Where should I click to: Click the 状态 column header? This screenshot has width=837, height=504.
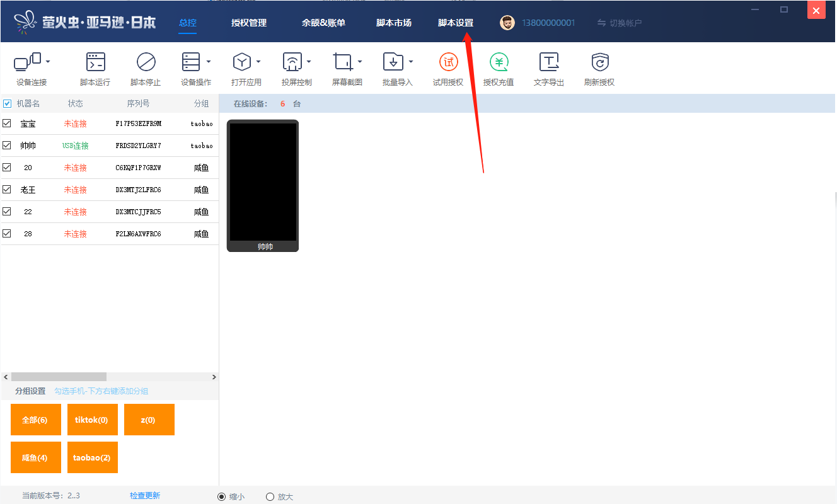(75, 103)
